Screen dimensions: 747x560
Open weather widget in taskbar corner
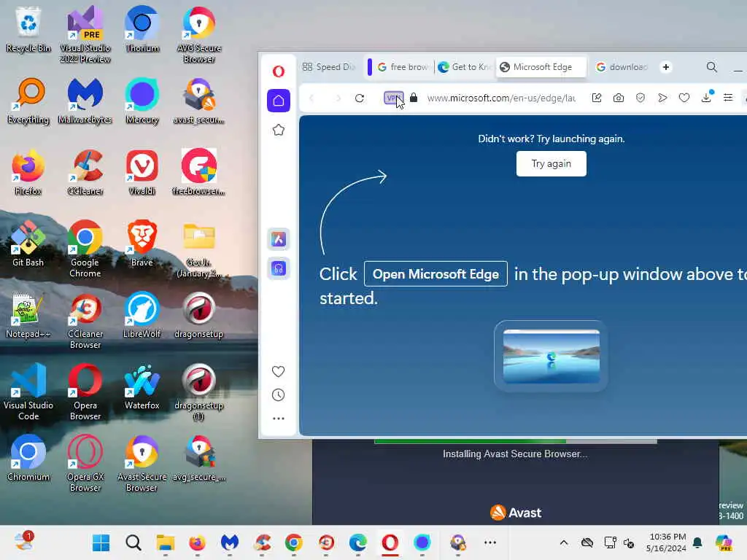coord(23,542)
